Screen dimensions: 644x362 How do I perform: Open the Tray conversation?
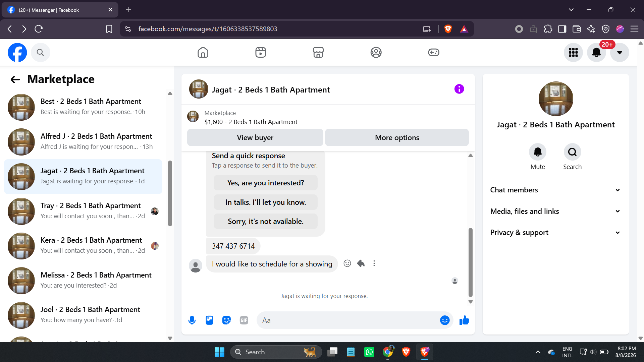coord(83,211)
